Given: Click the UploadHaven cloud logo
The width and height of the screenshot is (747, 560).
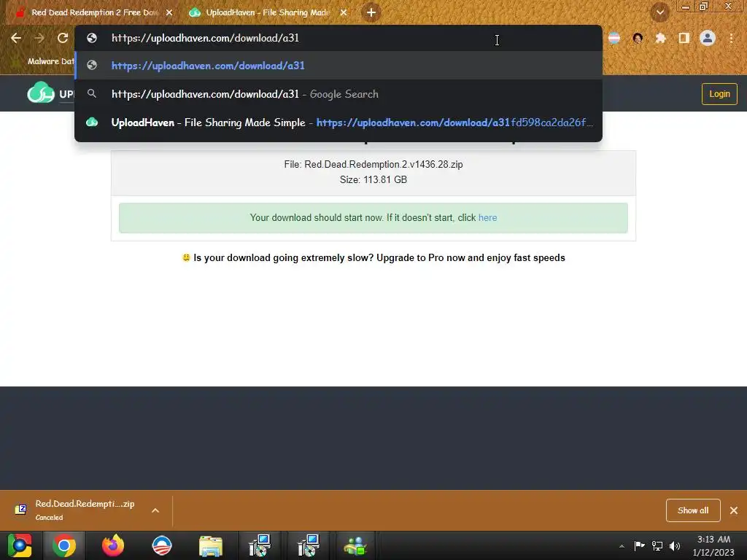Looking at the screenshot, I should [x=41, y=93].
